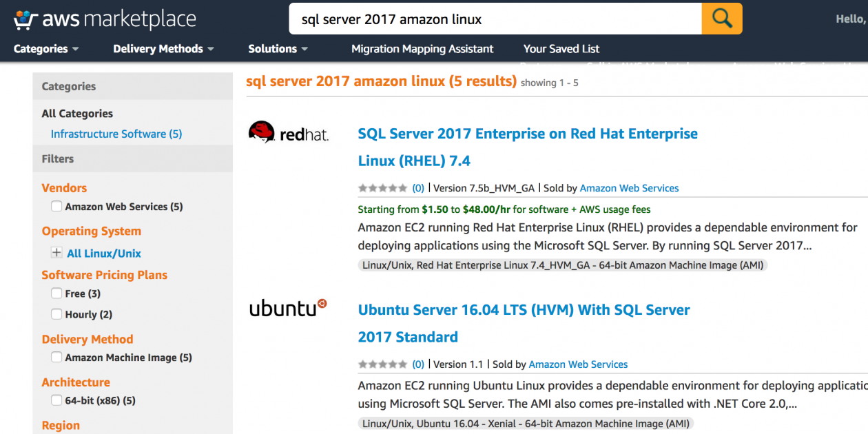This screenshot has width=868, height=434.
Task: Enable the Amazon Web Services vendor filter
Action: [x=56, y=206]
